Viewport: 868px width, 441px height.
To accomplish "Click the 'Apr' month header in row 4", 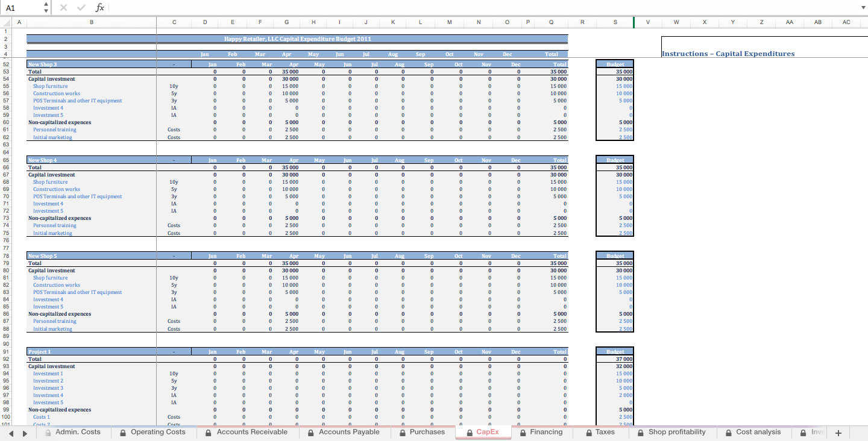I will click(x=287, y=54).
